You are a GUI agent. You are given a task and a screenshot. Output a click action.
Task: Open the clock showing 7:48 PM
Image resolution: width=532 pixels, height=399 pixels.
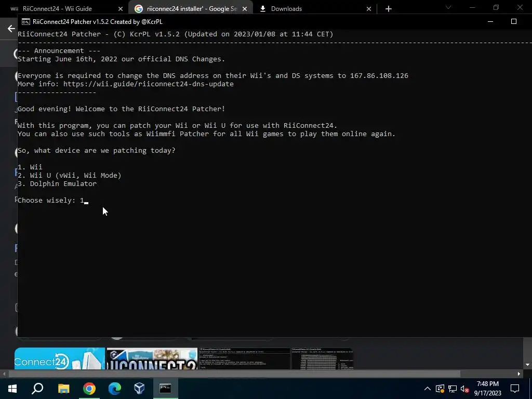pyautogui.click(x=487, y=389)
